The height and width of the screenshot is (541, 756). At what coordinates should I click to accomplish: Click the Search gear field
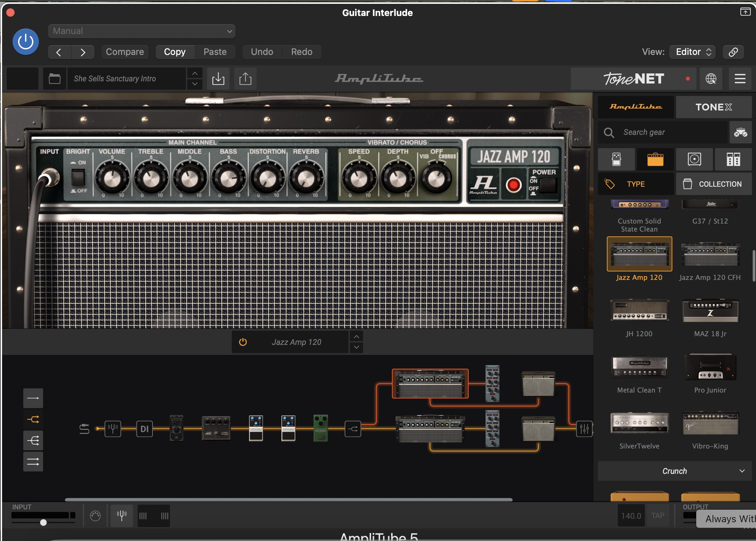663,132
